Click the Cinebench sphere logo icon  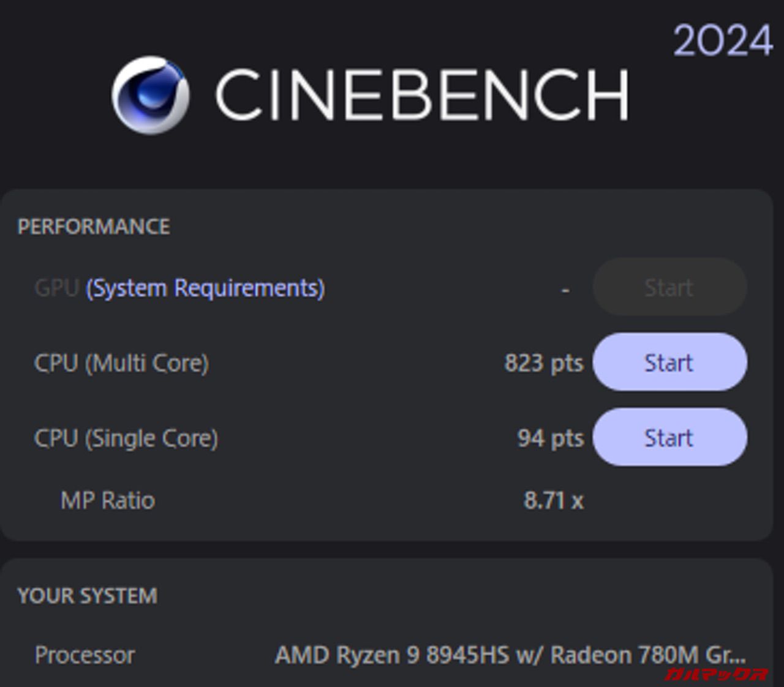150,95
